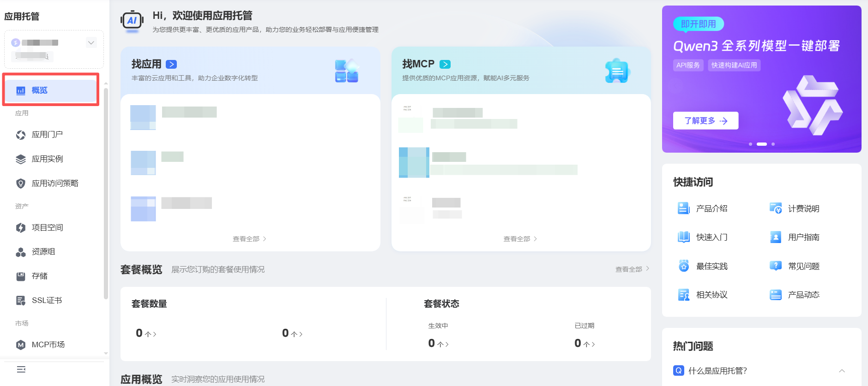Click the 应用门户 sidebar icon
The height and width of the screenshot is (386, 868).
(21, 135)
